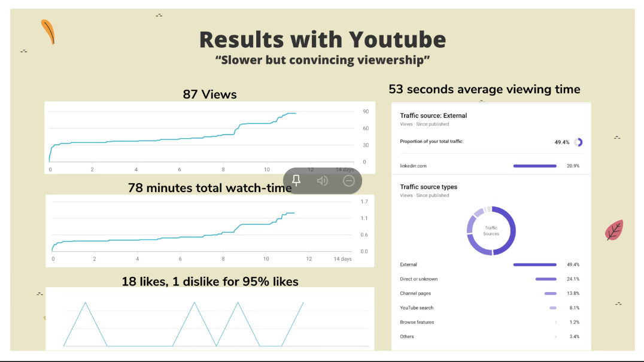Select "78 minutes total watch-time" heading
The width and height of the screenshot is (644, 362).
[x=210, y=188]
